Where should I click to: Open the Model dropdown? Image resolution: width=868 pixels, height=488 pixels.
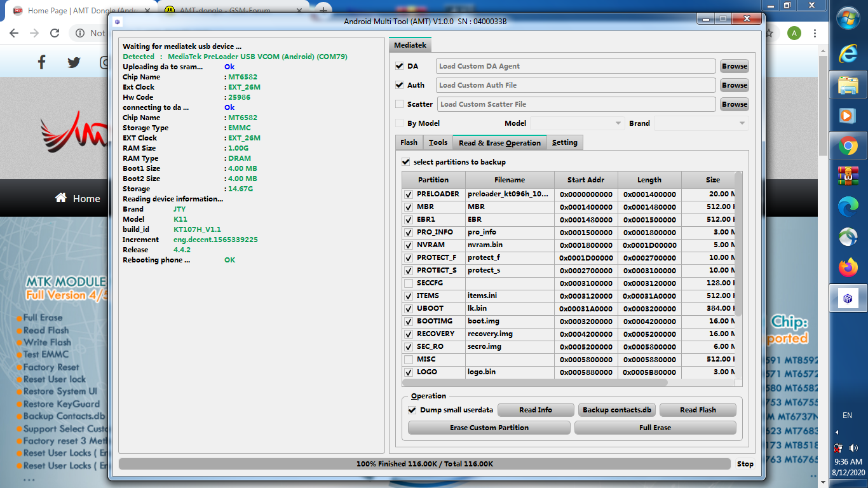(x=578, y=123)
